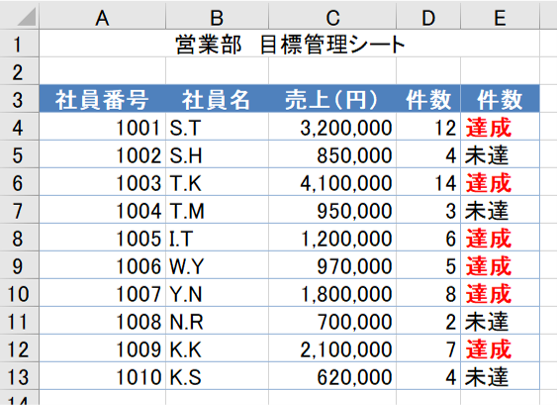Select row 3 header
This screenshot has width=557, height=405.
(x=19, y=99)
